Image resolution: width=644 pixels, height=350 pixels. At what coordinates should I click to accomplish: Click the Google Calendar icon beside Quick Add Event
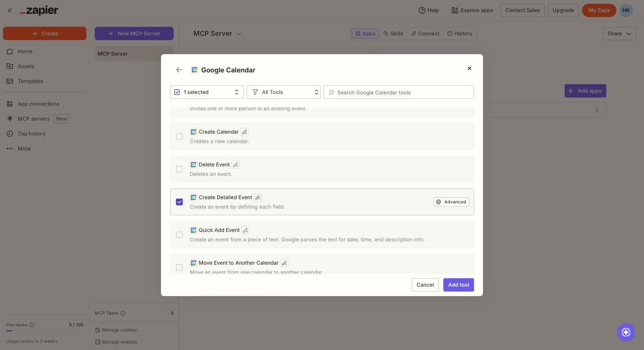click(193, 230)
